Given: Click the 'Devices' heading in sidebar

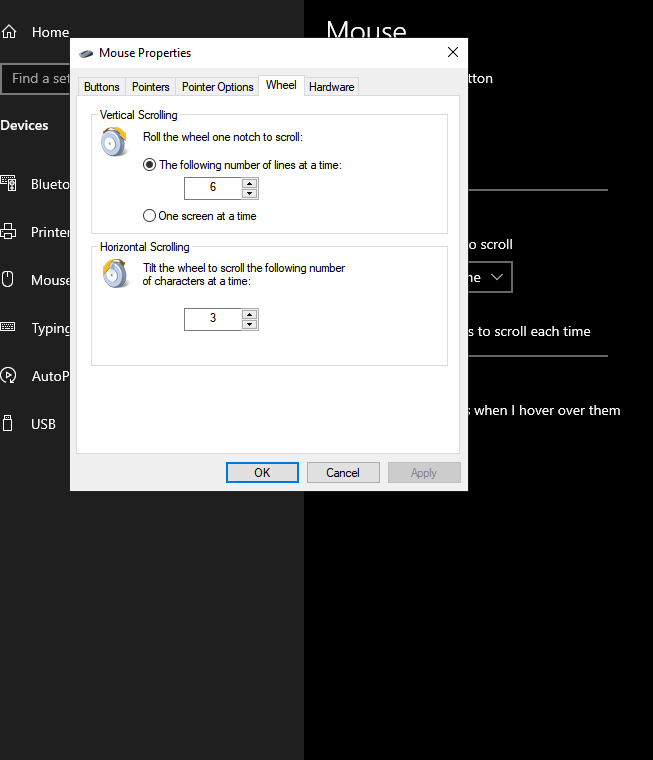Looking at the screenshot, I should (x=24, y=125).
